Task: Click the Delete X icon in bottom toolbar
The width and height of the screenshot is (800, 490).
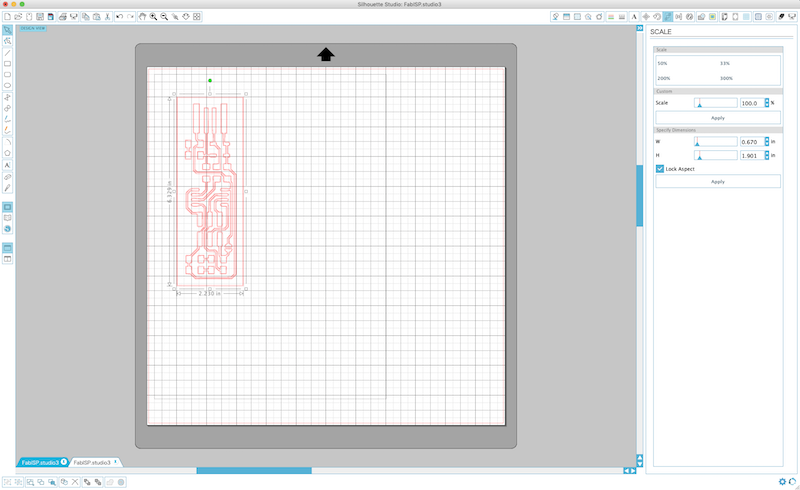Action: pyautogui.click(x=75, y=482)
